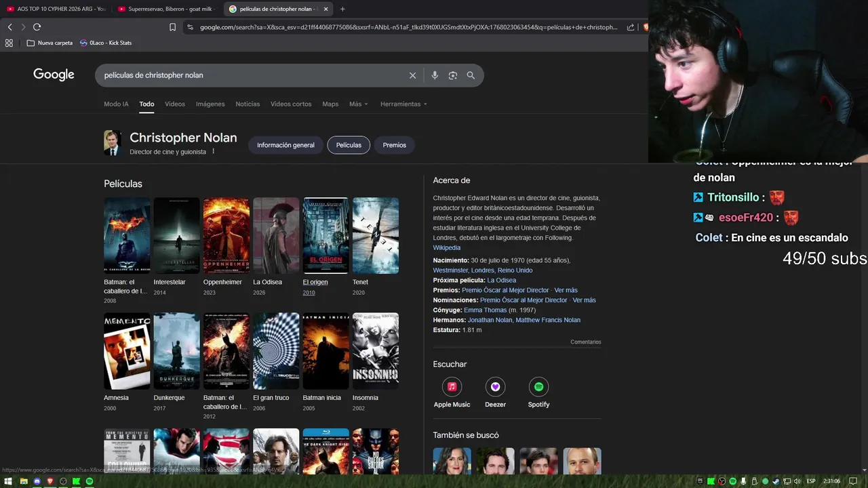
Task: Click the share icon in the address bar
Action: [631, 27]
